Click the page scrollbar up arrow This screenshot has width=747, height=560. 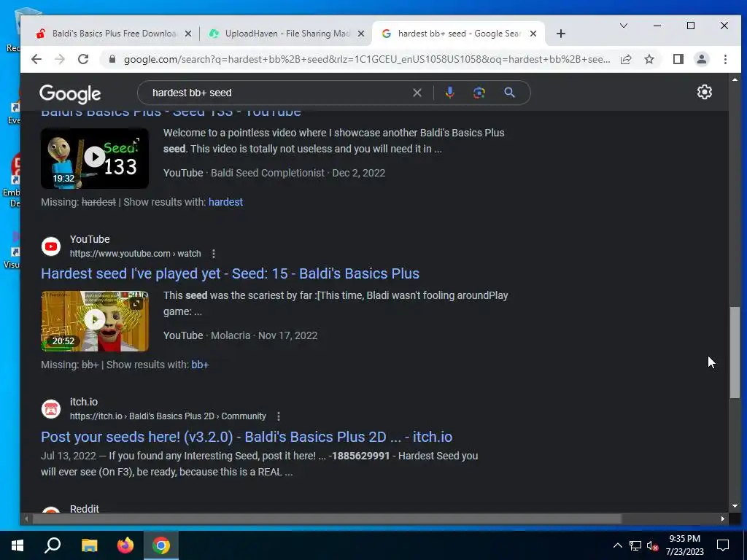735,79
